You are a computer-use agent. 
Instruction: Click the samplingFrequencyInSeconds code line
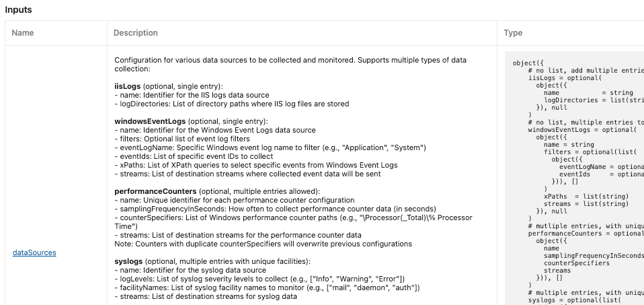594,256
